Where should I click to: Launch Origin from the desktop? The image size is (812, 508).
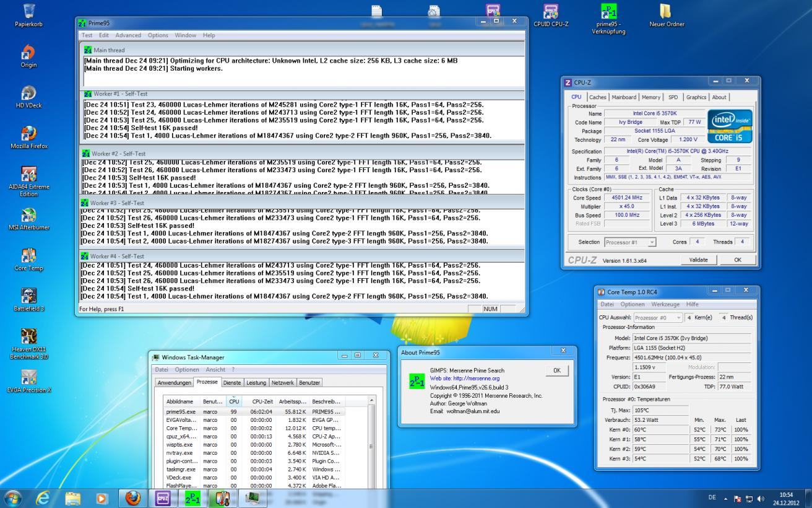coord(29,56)
